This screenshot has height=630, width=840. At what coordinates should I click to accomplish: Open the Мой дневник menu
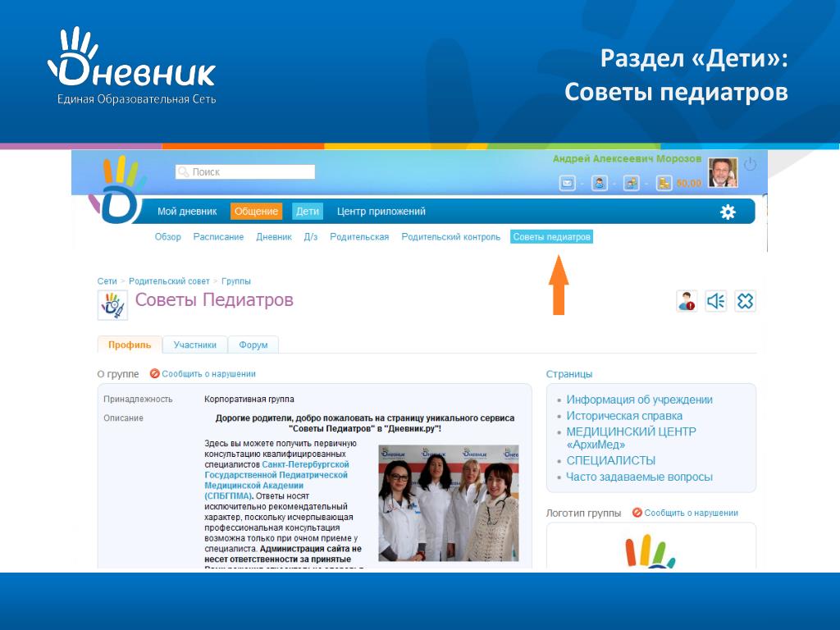click(x=187, y=212)
